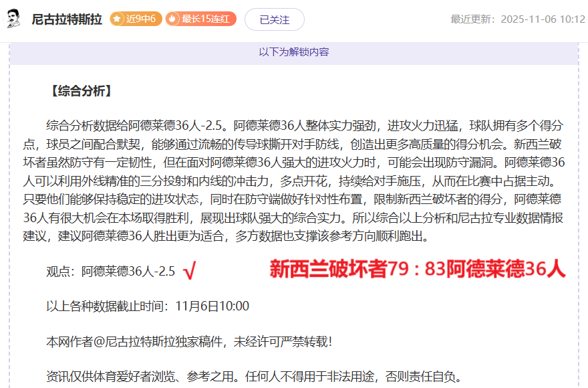Click the 以下为解锁内容 banner
Screen dimensions: 588x388
pyautogui.click(x=294, y=52)
